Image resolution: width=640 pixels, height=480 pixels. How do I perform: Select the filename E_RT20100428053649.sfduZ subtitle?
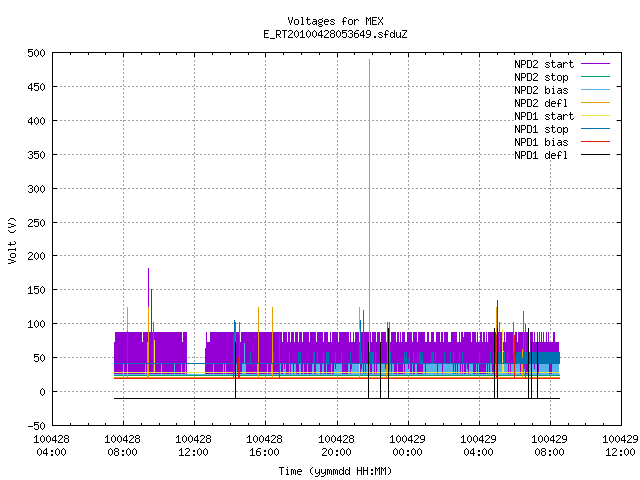pyautogui.click(x=335, y=34)
